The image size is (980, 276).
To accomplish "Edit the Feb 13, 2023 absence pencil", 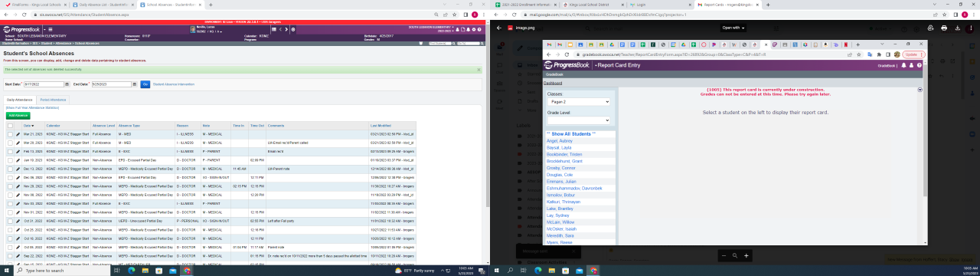I will [18, 152].
